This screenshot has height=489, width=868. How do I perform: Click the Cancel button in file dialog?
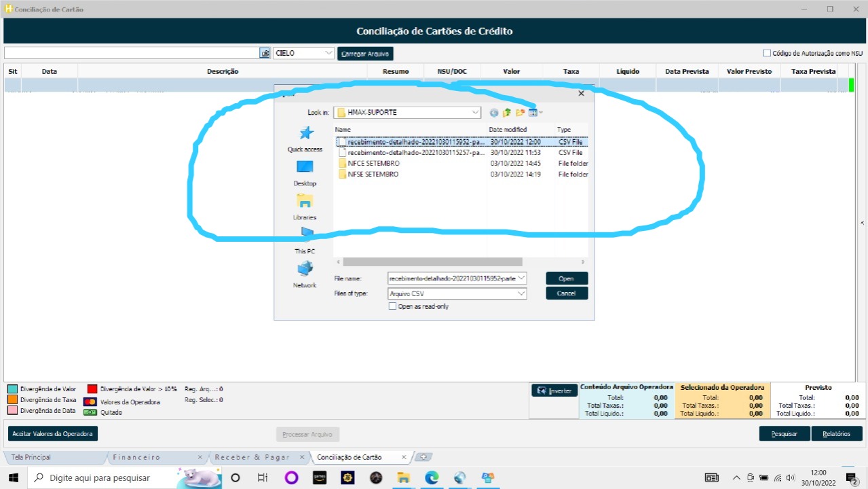click(x=566, y=293)
